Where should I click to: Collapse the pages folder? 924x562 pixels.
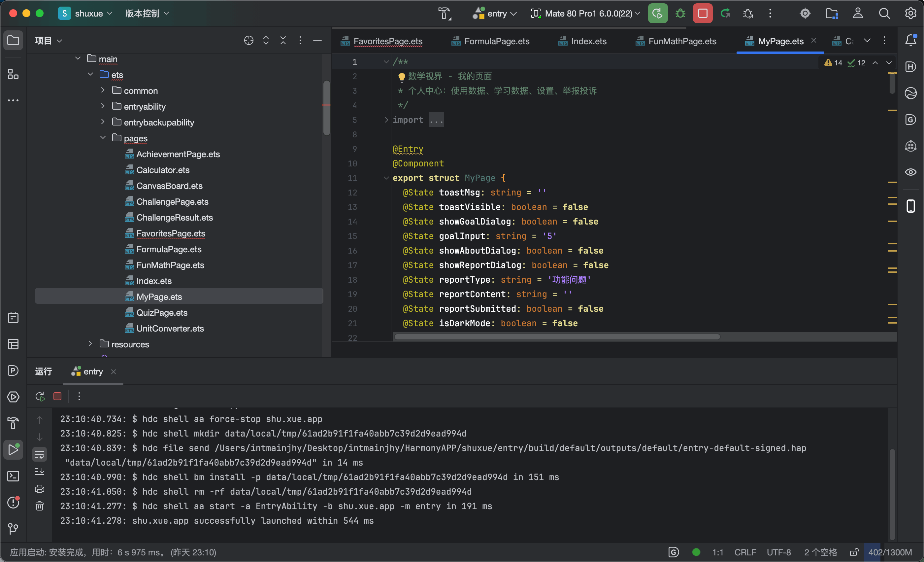tap(103, 138)
